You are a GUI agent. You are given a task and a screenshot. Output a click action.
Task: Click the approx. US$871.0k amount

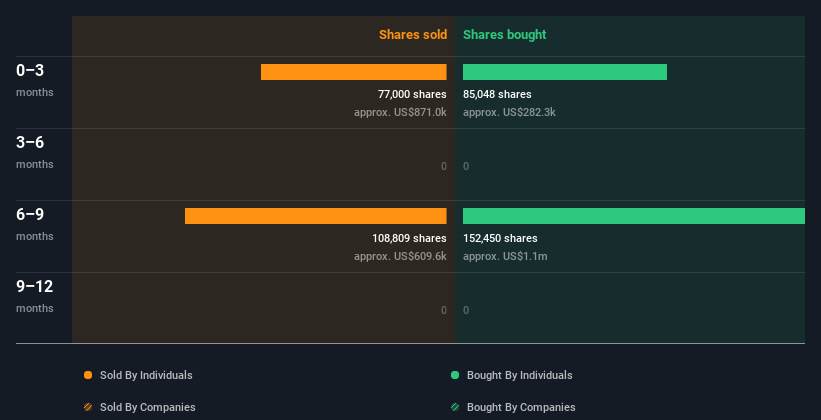pyautogui.click(x=400, y=112)
